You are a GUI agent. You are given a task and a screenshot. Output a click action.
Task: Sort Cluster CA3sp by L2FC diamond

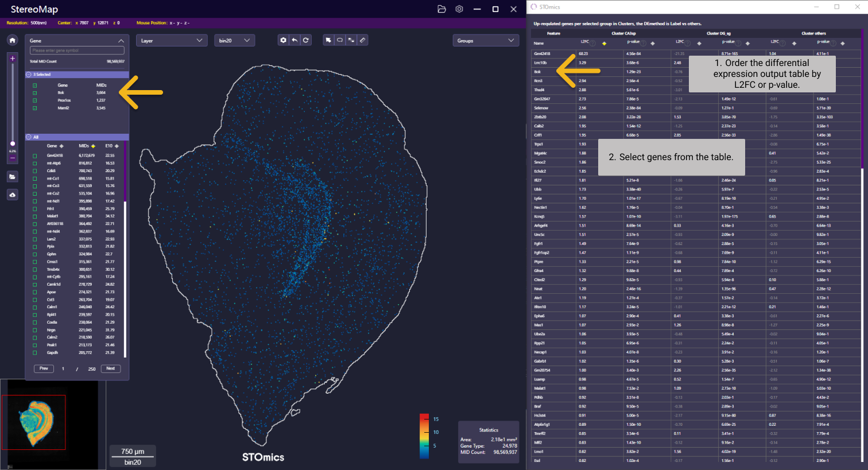tap(604, 44)
